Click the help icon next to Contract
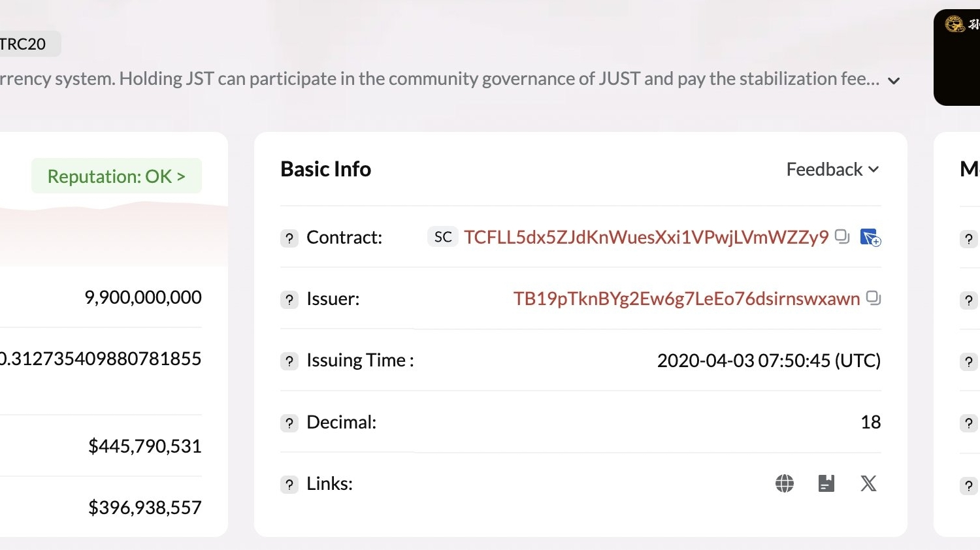 click(289, 238)
